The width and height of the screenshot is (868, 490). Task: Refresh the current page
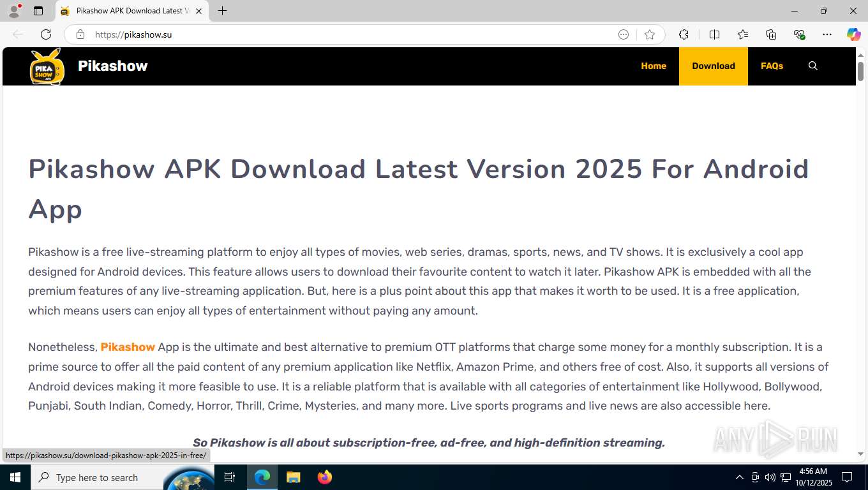(46, 34)
